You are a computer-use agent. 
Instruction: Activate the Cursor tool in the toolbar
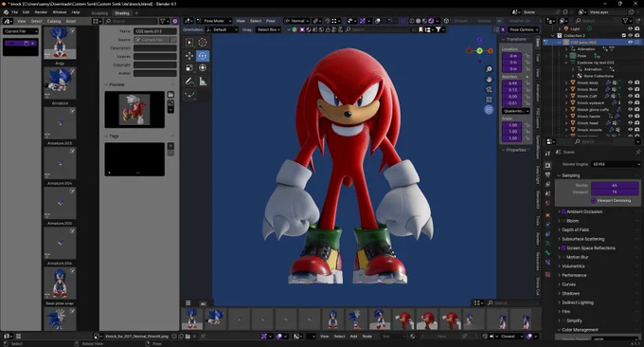(x=203, y=43)
